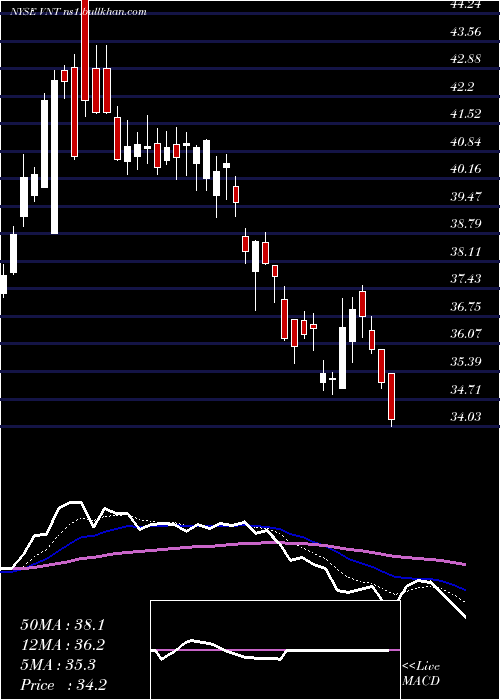Image resolution: width=500 pixels, height=700 pixels.
Task: Click the 36.75 price axis label
Action: [467, 307]
